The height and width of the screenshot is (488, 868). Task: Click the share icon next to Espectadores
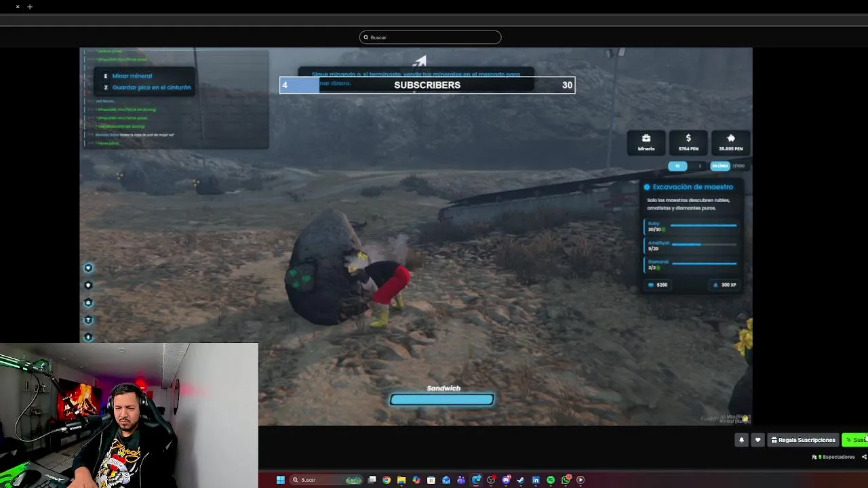(x=864, y=457)
